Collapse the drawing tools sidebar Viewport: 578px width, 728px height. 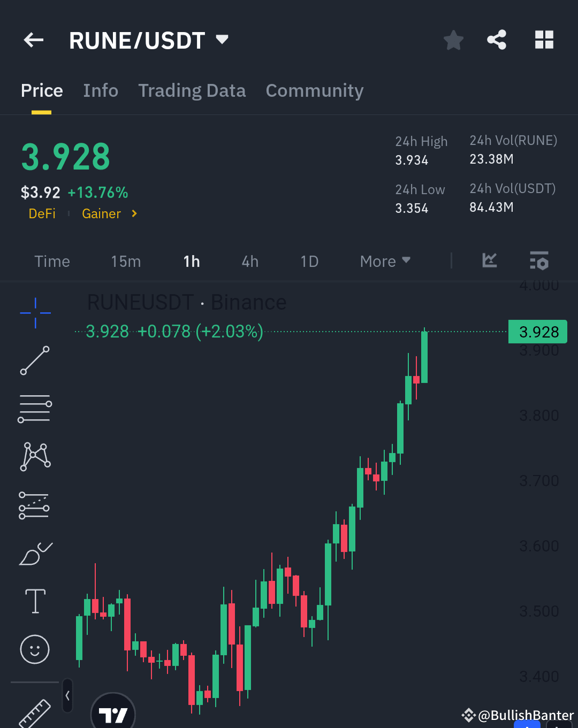pos(67,696)
